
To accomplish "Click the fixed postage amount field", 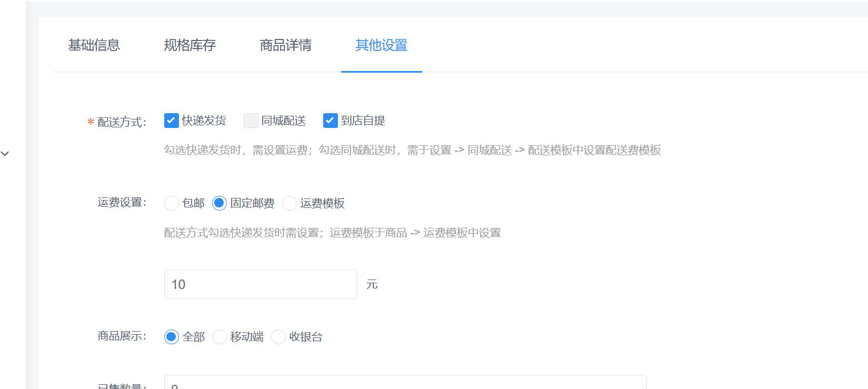I will [x=261, y=284].
